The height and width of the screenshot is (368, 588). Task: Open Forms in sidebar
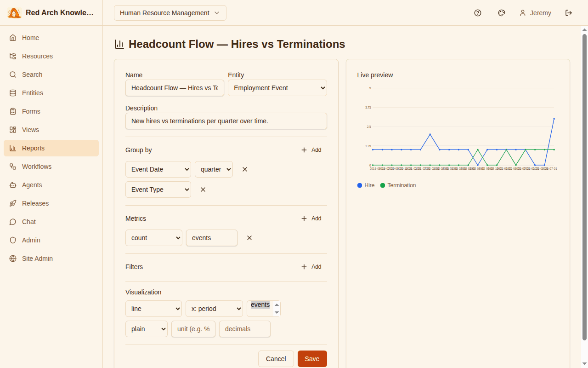point(51,111)
